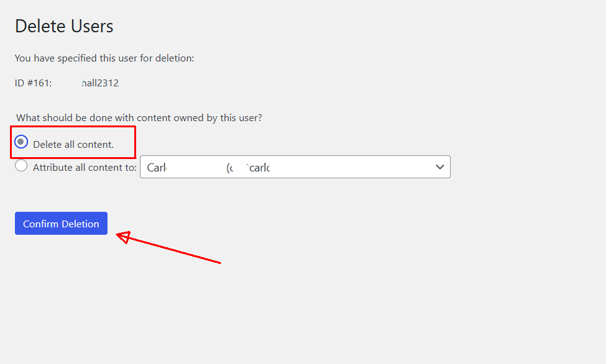The height and width of the screenshot is (364, 606).
Task: Select the "Delete all content" radio button
Action: click(x=21, y=142)
